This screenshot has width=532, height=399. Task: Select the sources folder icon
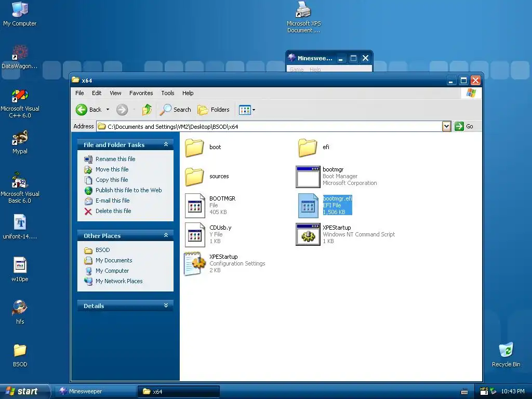click(x=194, y=177)
